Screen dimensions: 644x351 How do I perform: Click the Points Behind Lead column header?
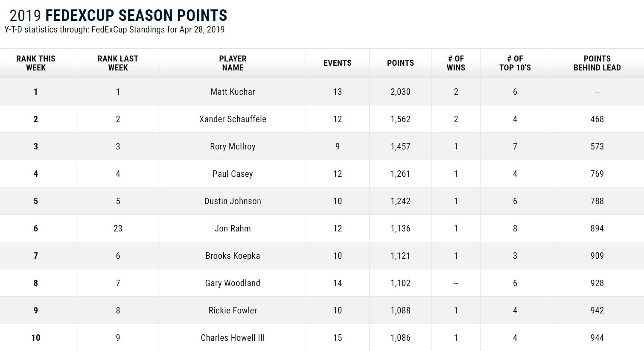coord(597,63)
